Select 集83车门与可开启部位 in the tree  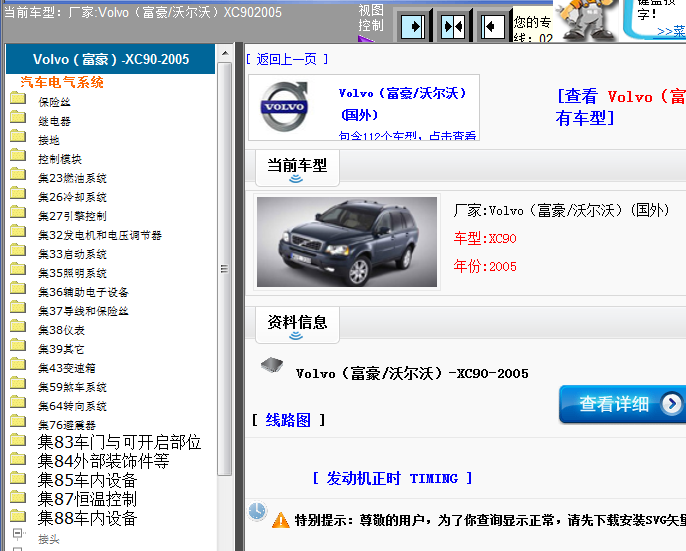tap(119, 442)
